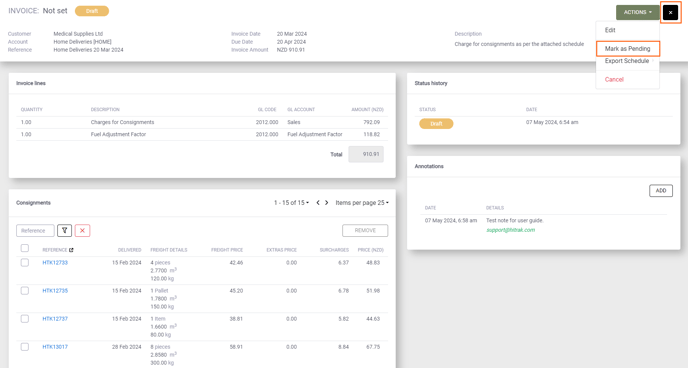Screen dimensions: 688x368
Task: Open the Actions dropdown menu
Action: [638, 12]
